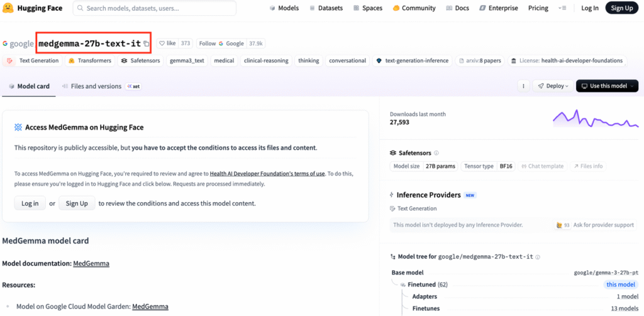Copy the model name medgemma-27b-text-it
Image resolution: width=644 pixels, height=316 pixels.
pyautogui.click(x=147, y=43)
